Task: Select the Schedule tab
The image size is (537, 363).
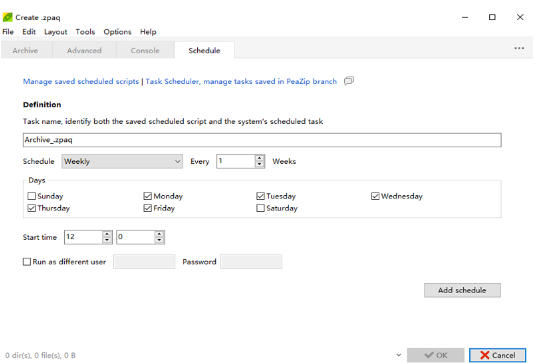Action: [204, 50]
